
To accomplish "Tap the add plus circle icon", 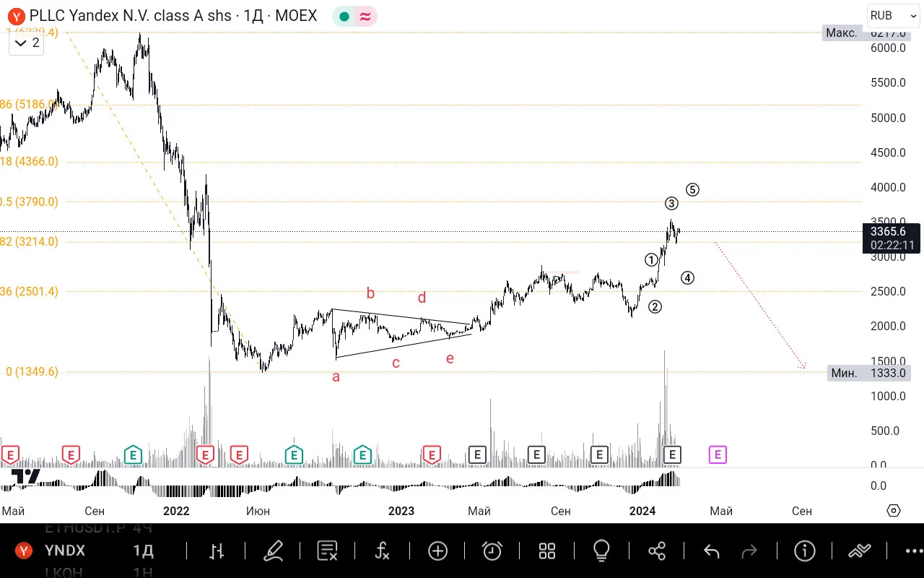I will [x=437, y=551].
